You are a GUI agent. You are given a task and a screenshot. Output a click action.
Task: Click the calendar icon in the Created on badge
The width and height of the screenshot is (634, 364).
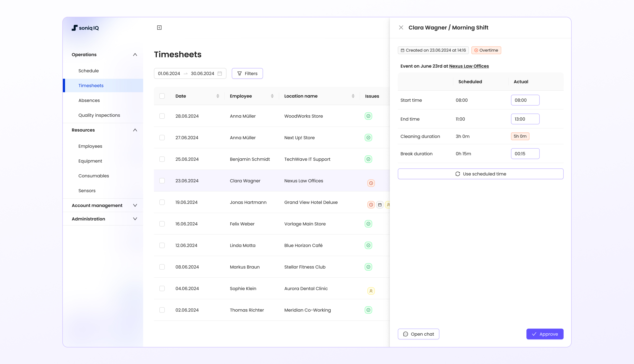[403, 50]
